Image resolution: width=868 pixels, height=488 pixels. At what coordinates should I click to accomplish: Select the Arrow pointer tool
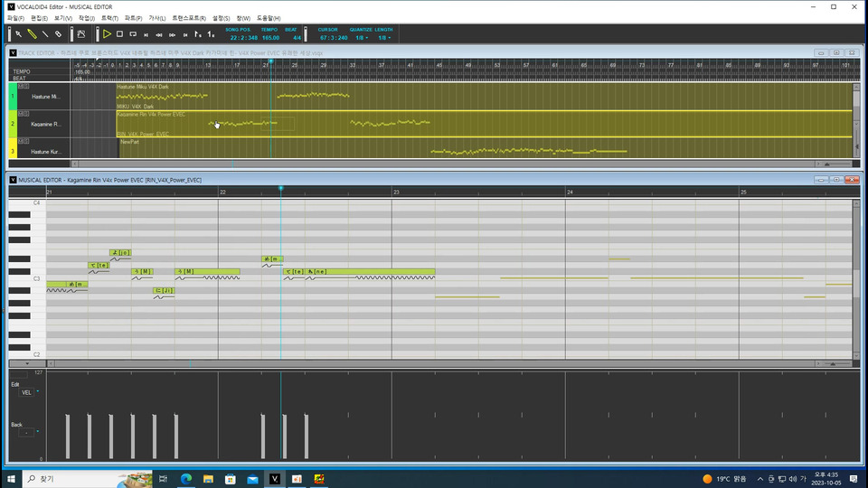[x=19, y=34]
